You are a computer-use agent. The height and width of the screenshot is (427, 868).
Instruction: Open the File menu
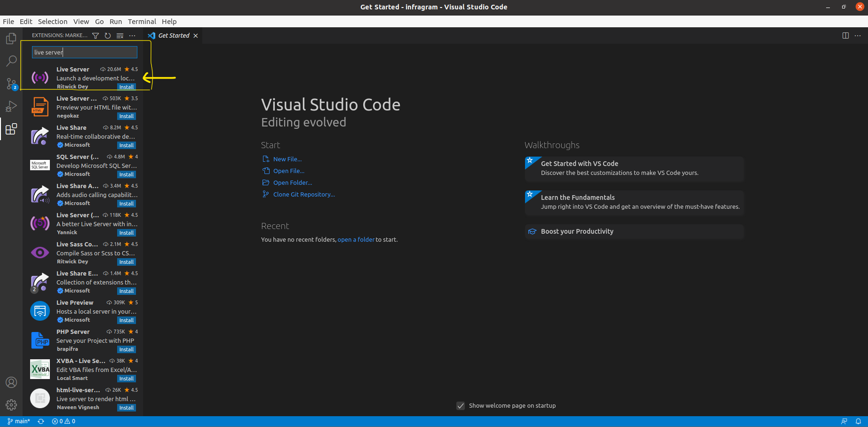(8, 22)
